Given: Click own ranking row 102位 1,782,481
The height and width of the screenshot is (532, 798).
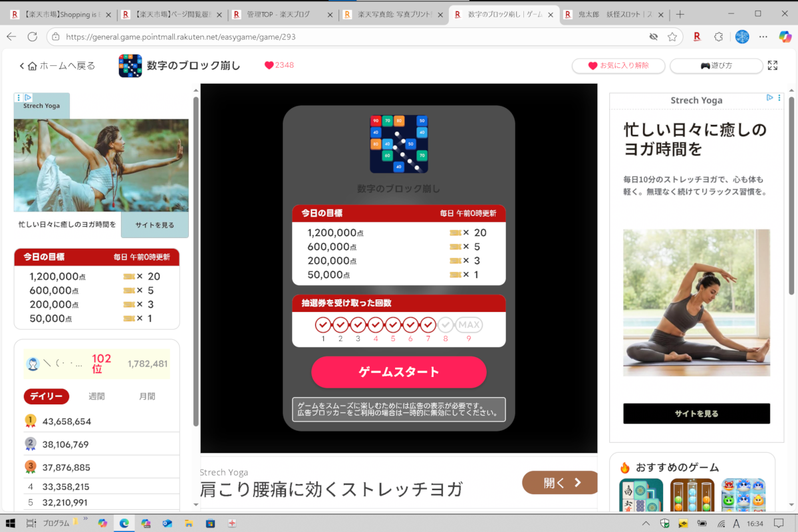Looking at the screenshot, I should [x=97, y=364].
